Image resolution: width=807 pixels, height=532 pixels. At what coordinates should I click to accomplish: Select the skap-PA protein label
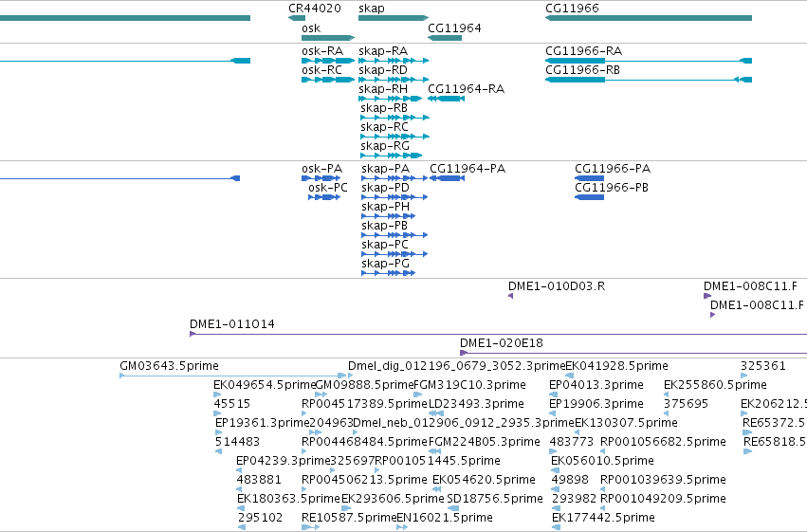tap(386, 169)
